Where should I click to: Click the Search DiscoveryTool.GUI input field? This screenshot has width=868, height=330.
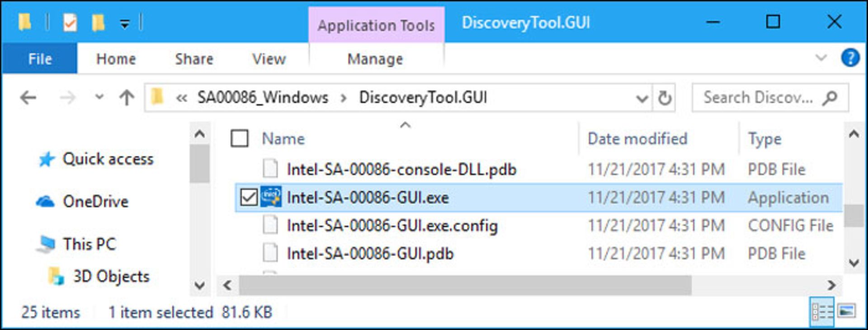point(759,98)
